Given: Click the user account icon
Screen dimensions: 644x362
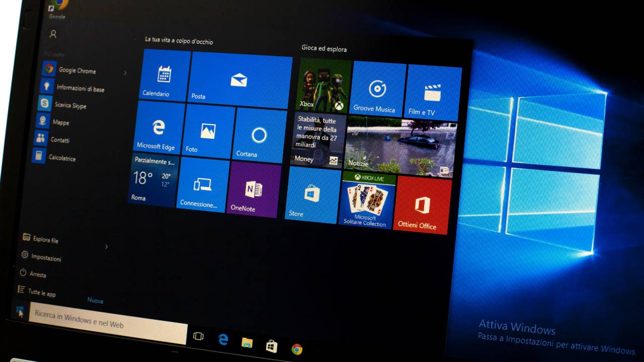Looking at the screenshot, I should click(x=53, y=34).
